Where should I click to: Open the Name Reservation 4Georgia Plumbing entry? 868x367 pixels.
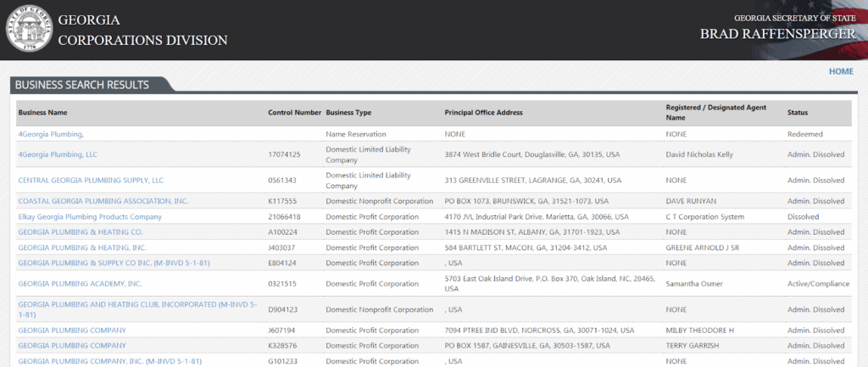pyautogui.click(x=50, y=134)
